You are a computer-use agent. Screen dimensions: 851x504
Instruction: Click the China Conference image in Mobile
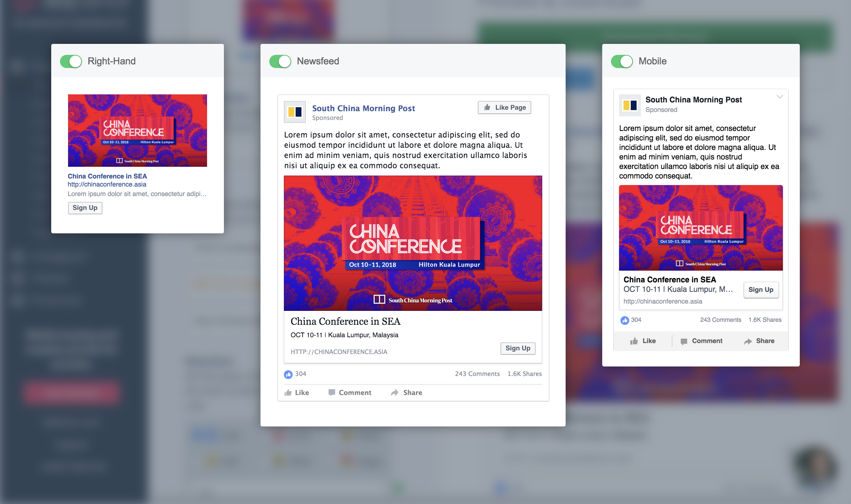point(701,228)
